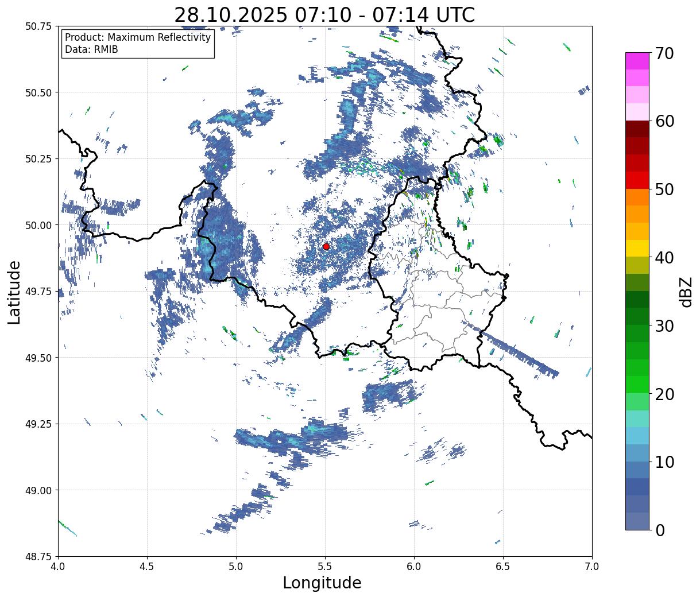
Task: Click the magenta swatch atop the colorbar
Action: click(637, 61)
